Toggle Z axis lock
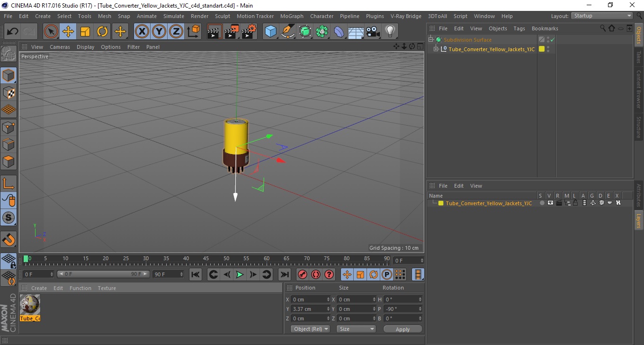 tap(176, 32)
